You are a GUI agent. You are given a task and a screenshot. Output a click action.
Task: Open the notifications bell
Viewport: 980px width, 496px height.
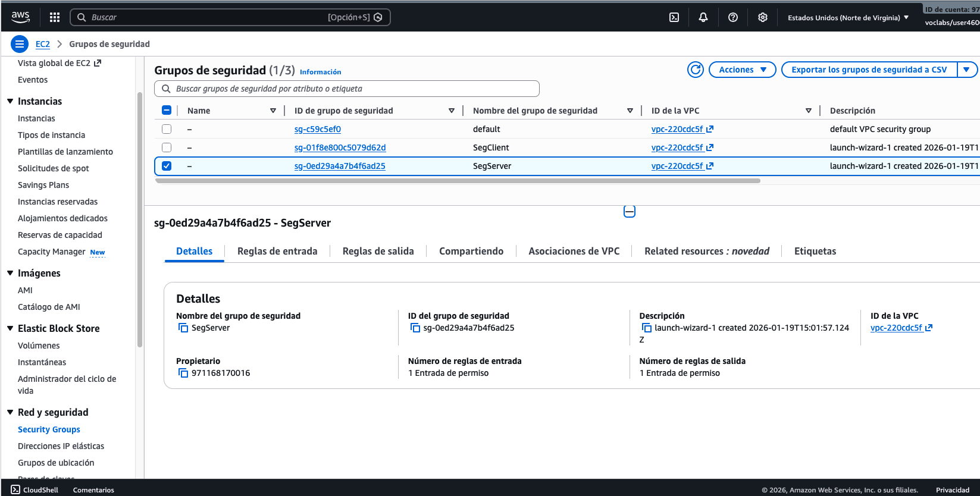(x=703, y=17)
